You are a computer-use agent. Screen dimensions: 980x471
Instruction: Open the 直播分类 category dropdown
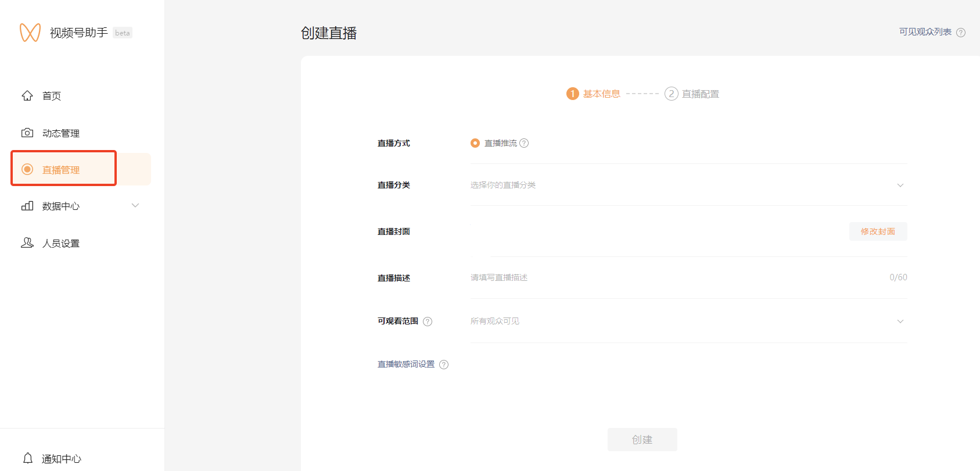coord(688,185)
